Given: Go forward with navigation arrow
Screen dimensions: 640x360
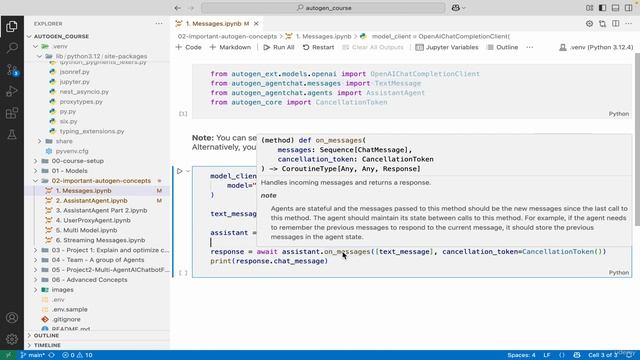Looking at the screenshot, I should [191, 8].
